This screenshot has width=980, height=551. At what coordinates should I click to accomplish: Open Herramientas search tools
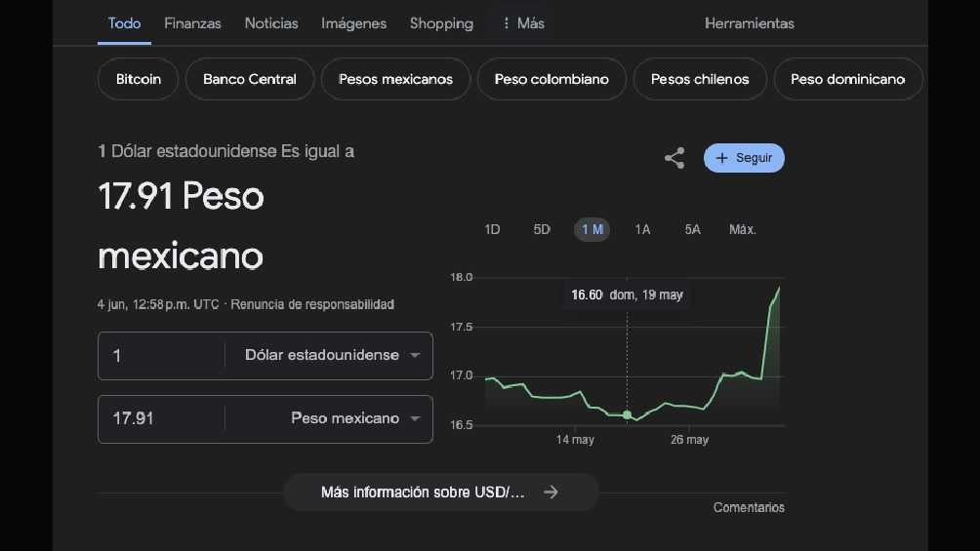click(x=749, y=23)
